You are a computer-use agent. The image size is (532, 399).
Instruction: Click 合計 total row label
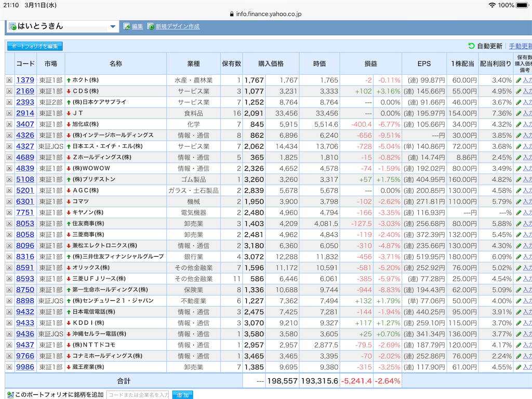click(124, 381)
